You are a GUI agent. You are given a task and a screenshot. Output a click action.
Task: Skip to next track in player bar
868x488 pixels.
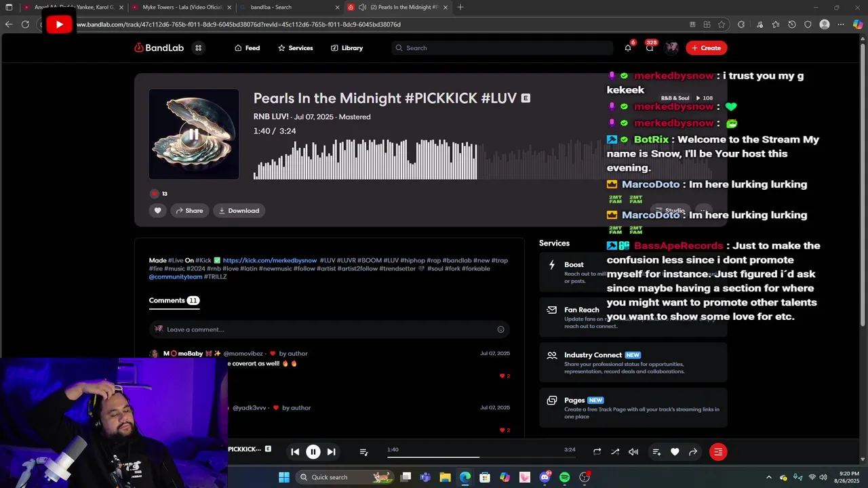[331, 452]
